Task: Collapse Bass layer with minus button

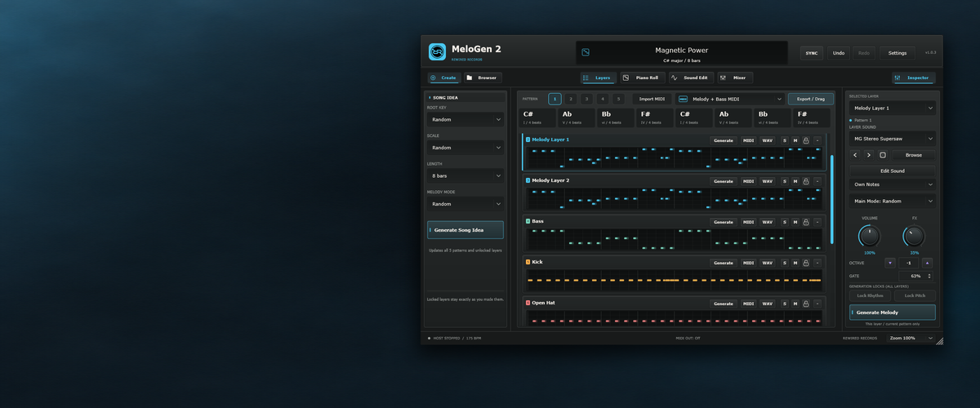Action: [817, 222]
